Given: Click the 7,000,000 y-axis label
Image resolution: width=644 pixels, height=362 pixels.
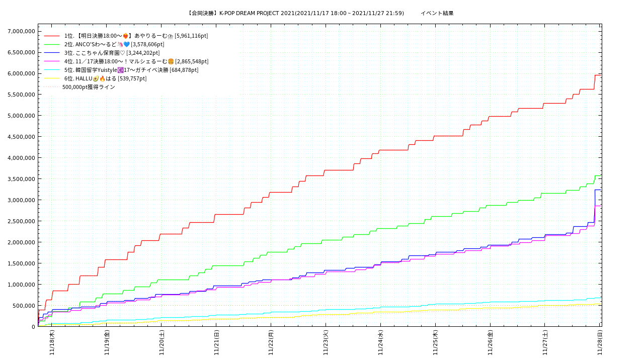Looking at the screenshot, I should [x=21, y=31].
